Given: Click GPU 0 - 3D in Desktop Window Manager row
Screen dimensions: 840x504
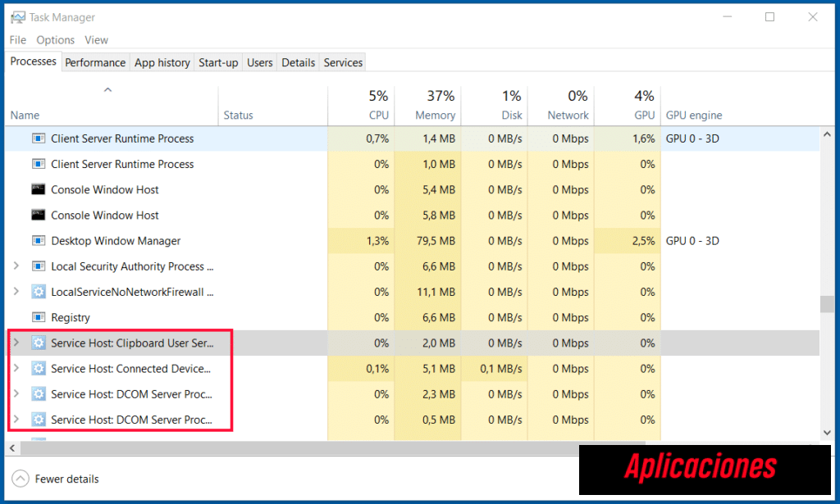Looking at the screenshot, I should tap(692, 241).
